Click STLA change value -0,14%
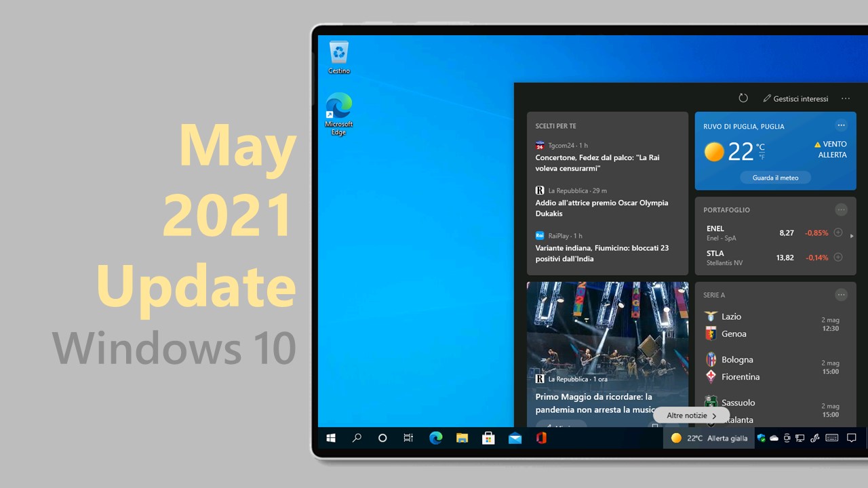868x488 pixels. tap(816, 258)
